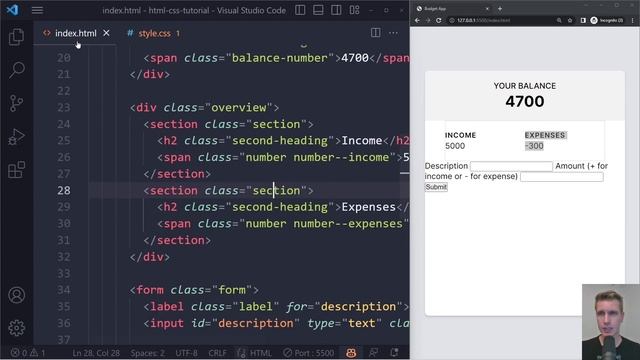Go forward in the browser

point(428,20)
